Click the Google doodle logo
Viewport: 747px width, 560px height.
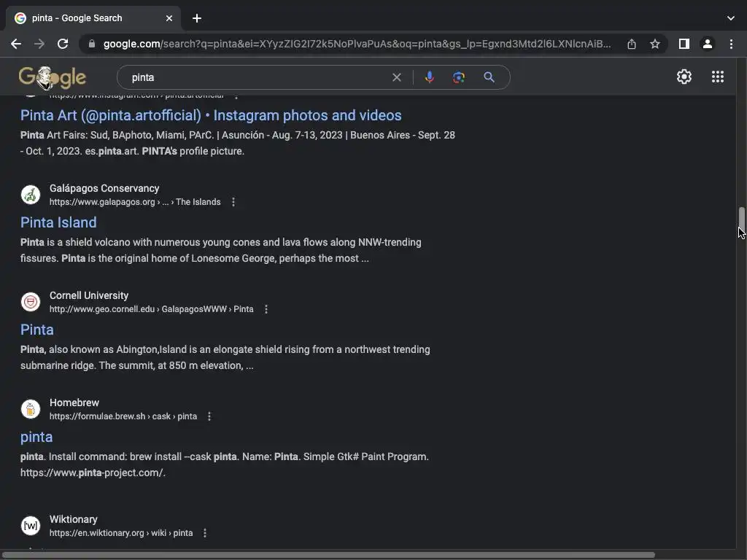(53, 77)
